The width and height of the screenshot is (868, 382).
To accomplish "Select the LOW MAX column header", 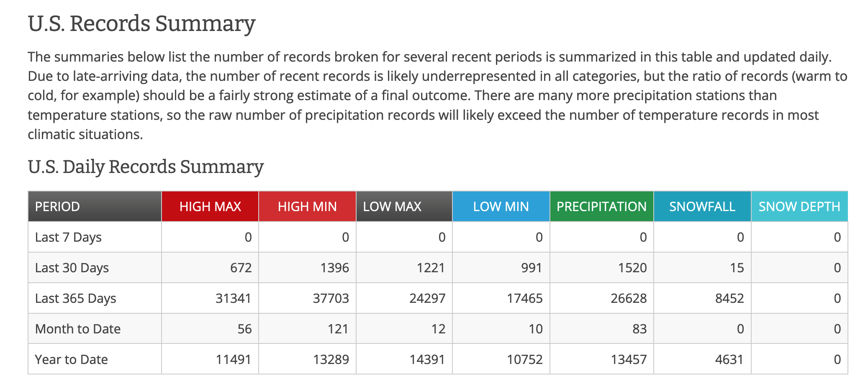I will [x=392, y=206].
